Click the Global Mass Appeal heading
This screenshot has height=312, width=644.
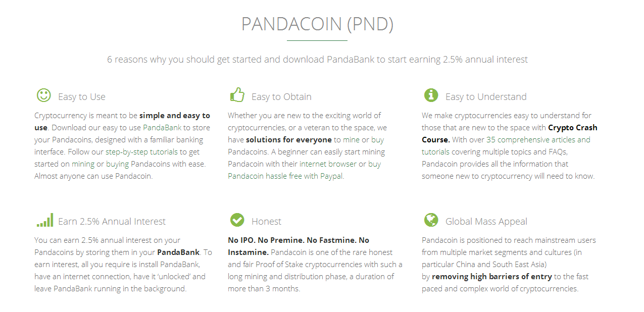[x=486, y=221]
